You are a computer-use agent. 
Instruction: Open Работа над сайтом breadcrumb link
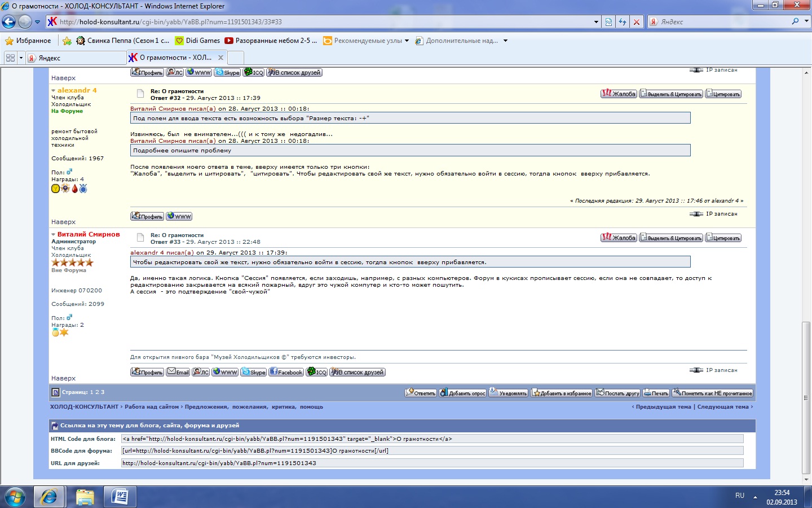(152, 407)
